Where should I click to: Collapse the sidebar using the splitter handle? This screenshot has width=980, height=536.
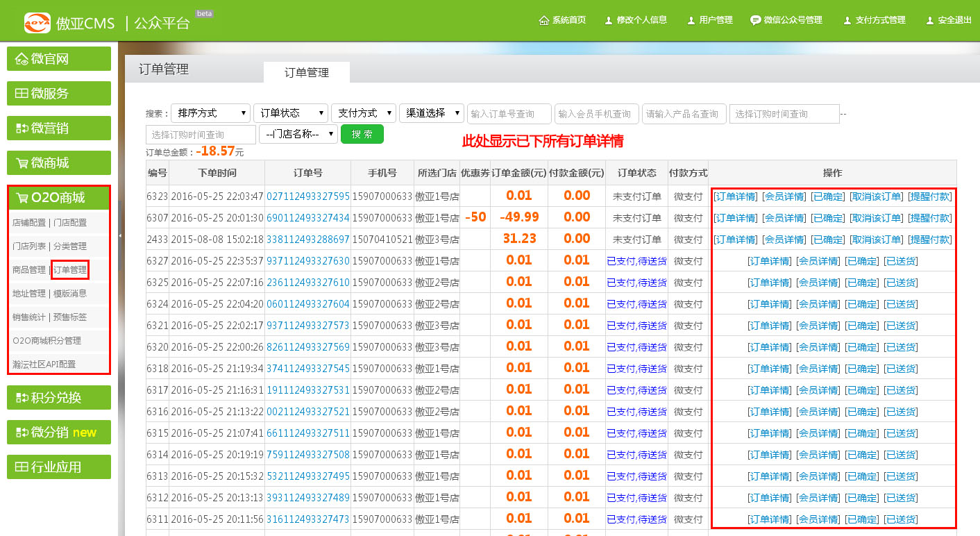tap(120, 236)
